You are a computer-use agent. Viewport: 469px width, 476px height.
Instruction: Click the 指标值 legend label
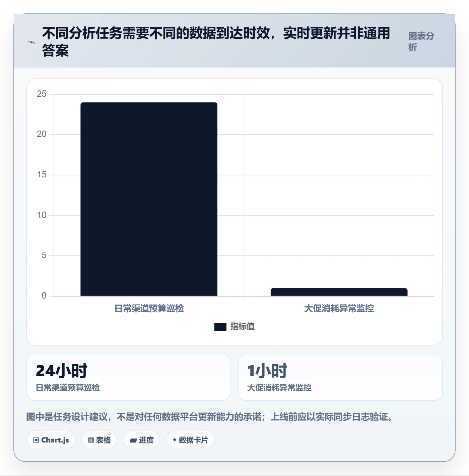(242, 326)
